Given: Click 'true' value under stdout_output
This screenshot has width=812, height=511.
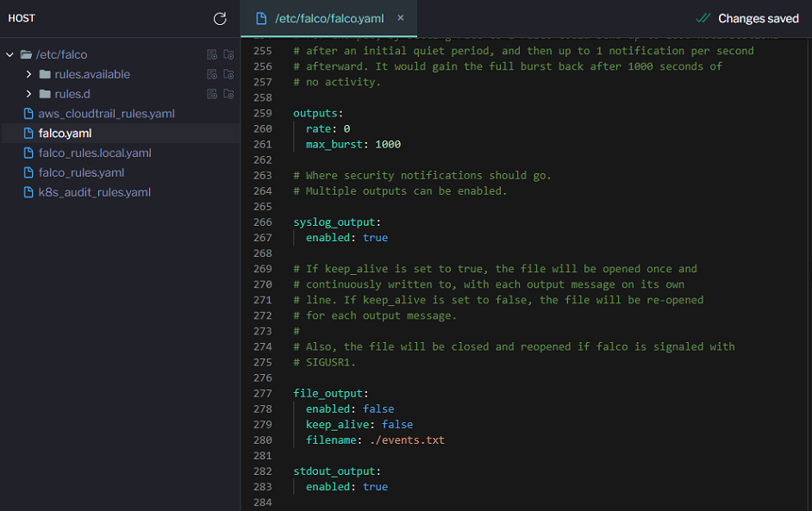Looking at the screenshot, I should click(376, 487).
